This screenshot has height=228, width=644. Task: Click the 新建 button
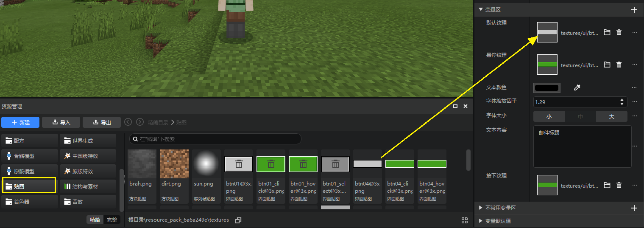tap(20, 122)
